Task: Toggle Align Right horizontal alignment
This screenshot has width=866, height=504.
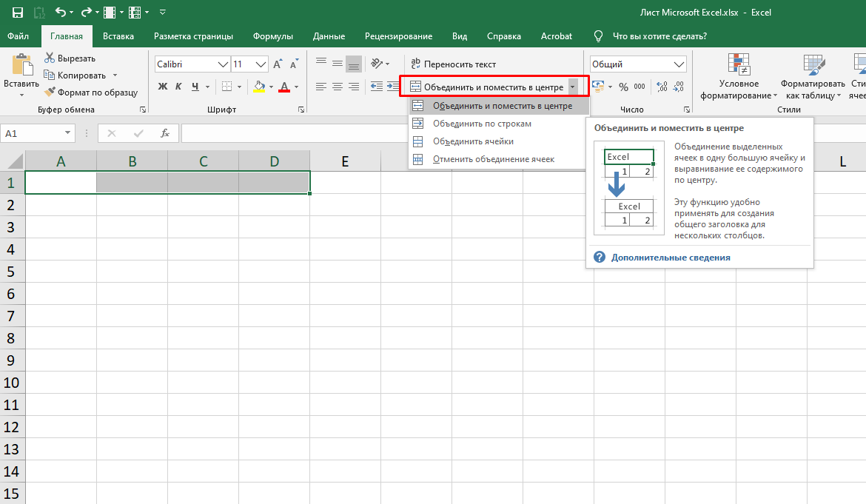Action: (x=354, y=87)
